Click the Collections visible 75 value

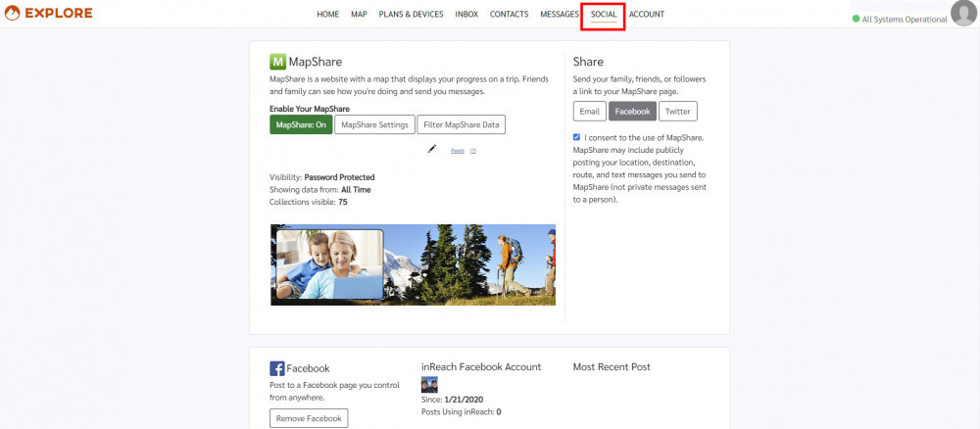(343, 203)
